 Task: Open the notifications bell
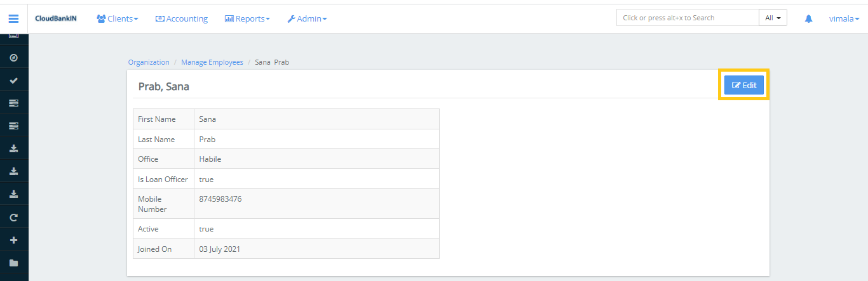pyautogui.click(x=808, y=19)
